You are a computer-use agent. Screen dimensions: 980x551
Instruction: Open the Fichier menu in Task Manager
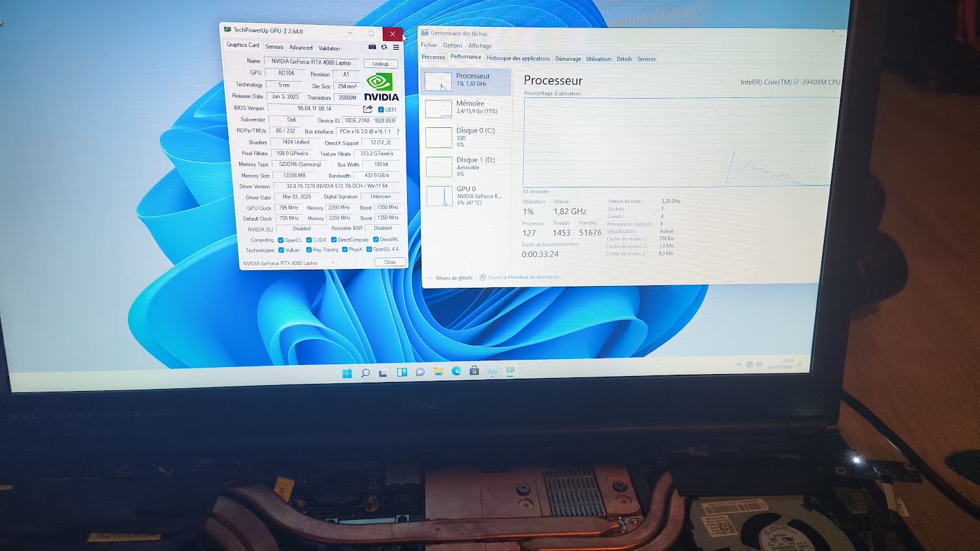click(x=429, y=45)
